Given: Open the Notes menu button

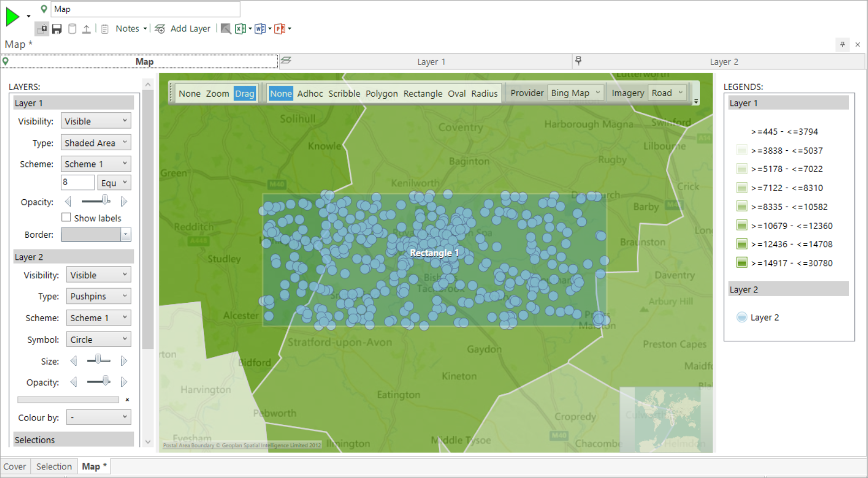Looking at the screenshot, I should tap(131, 29).
